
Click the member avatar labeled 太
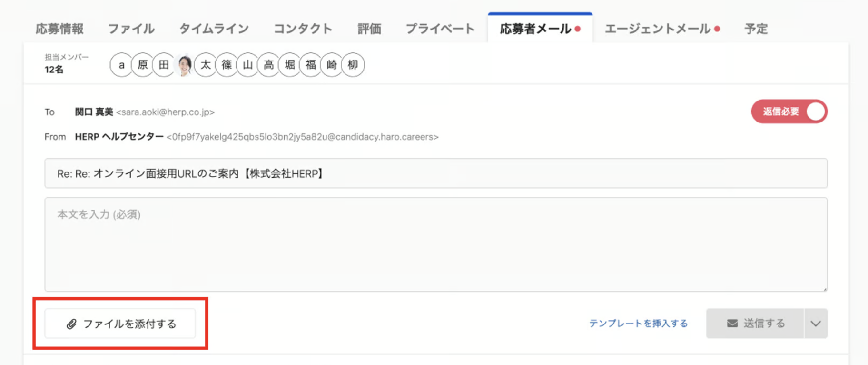(x=206, y=65)
